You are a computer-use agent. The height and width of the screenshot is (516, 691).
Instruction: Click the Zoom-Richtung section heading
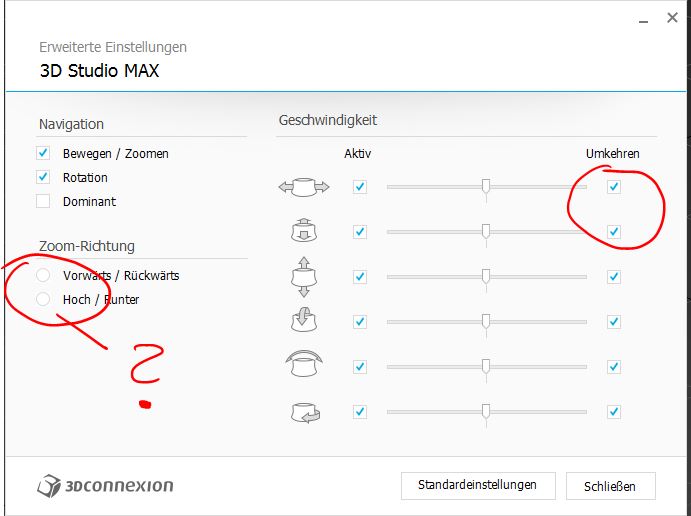[87, 246]
